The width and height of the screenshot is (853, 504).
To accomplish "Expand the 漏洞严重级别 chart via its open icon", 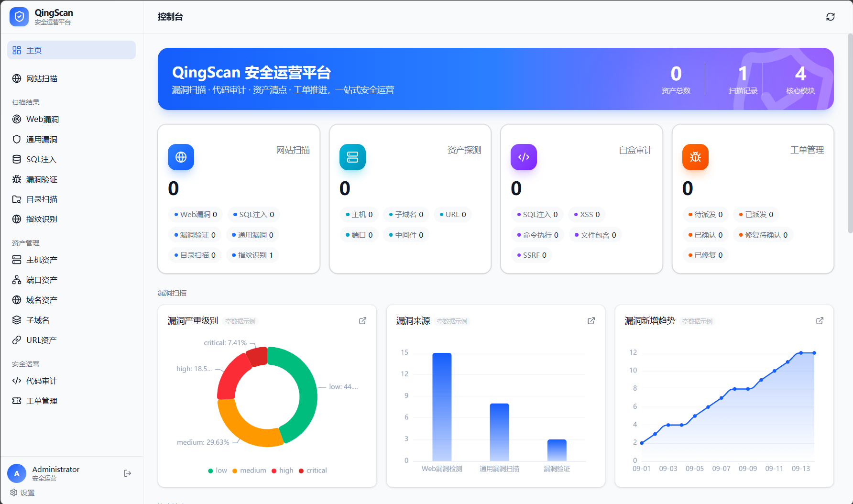I will (363, 321).
